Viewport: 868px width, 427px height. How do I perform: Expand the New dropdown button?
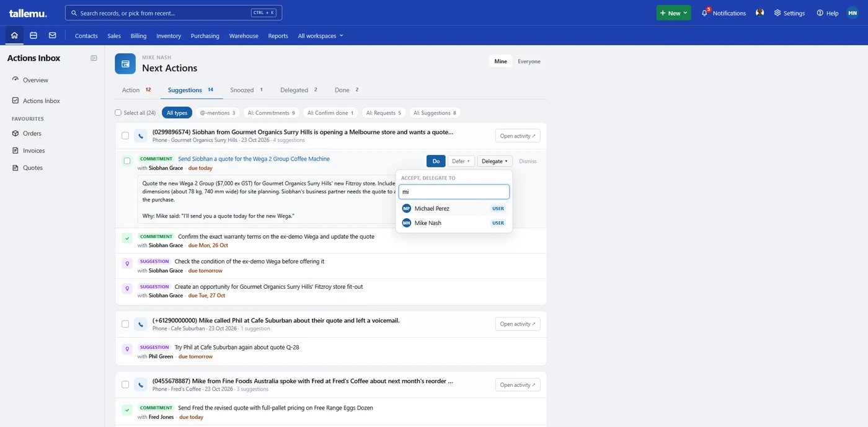pyautogui.click(x=673, y=13)
